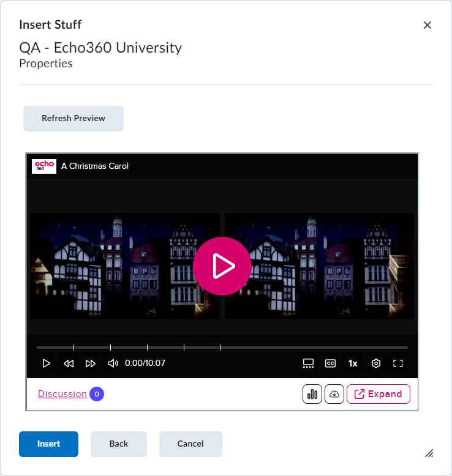Viewport: 452px width, 476px height.
Task: Open the bar chart analytics icon
Action: click(x=312, y=394)
